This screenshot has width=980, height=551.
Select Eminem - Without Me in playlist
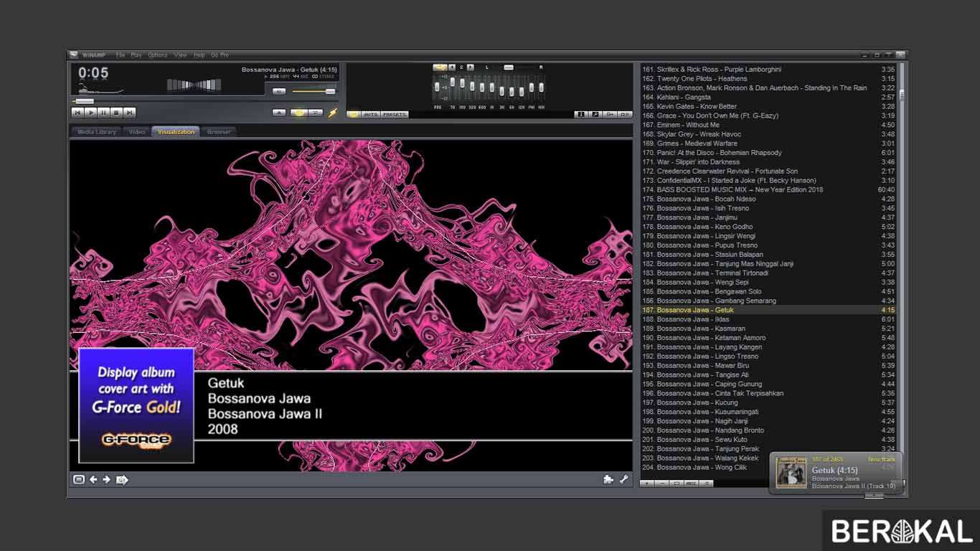(688, 125)
